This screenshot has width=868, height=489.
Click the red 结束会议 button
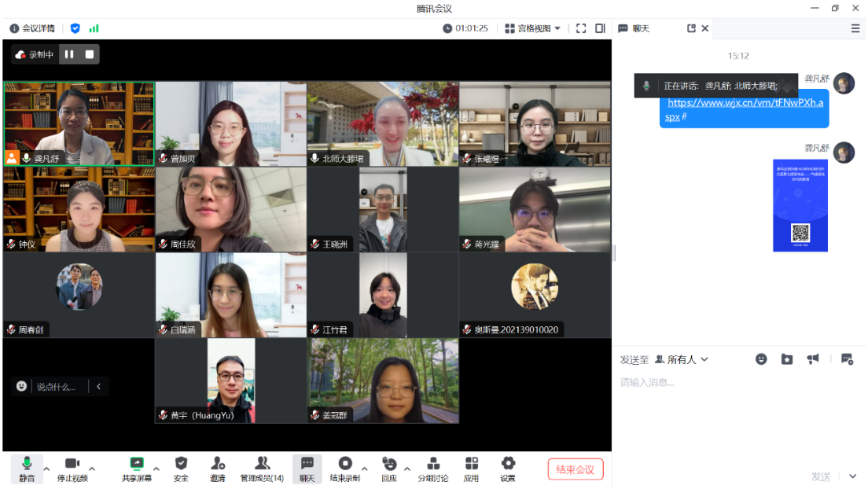[x=576, y=469]
